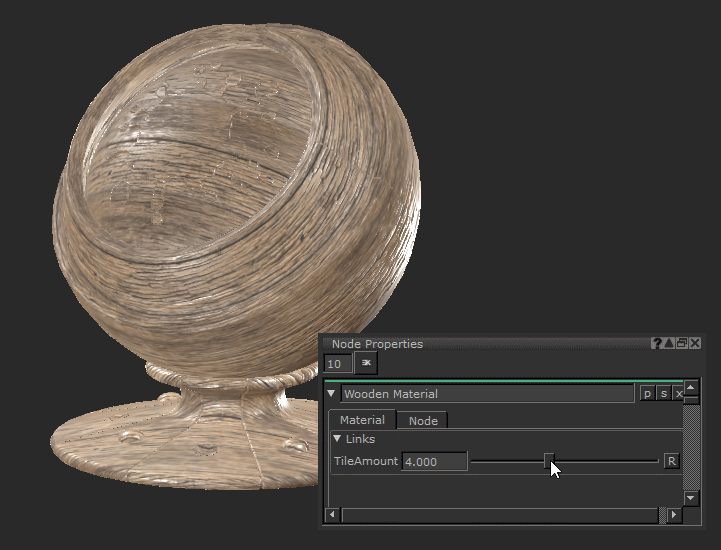Float the Node Properties panel

click(x=682, y=343)
